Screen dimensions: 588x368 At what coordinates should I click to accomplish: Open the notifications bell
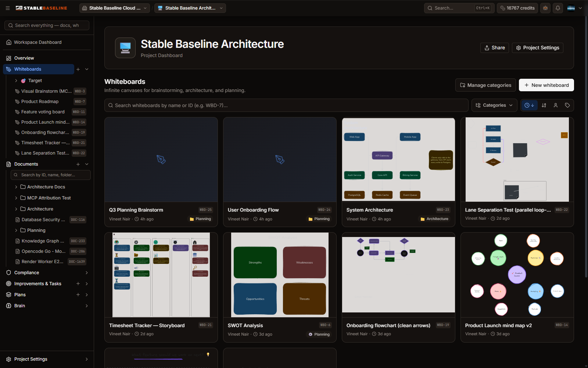(x=558, y=8)
